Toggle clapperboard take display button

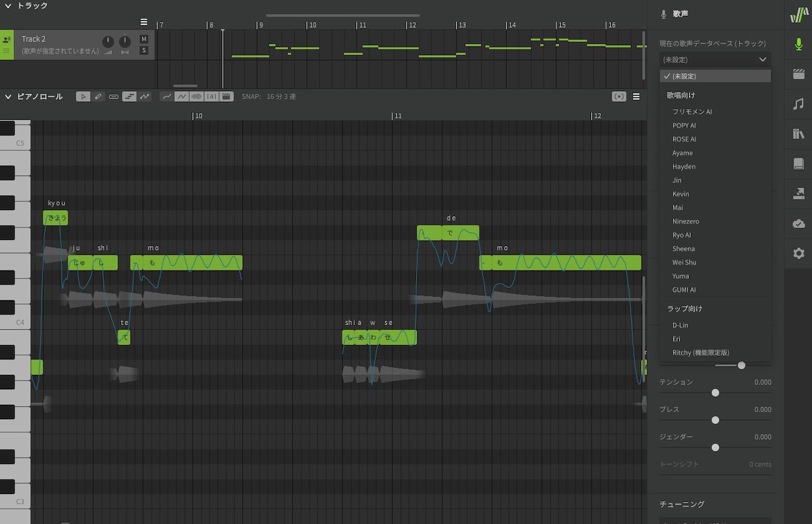coord(226,96)
